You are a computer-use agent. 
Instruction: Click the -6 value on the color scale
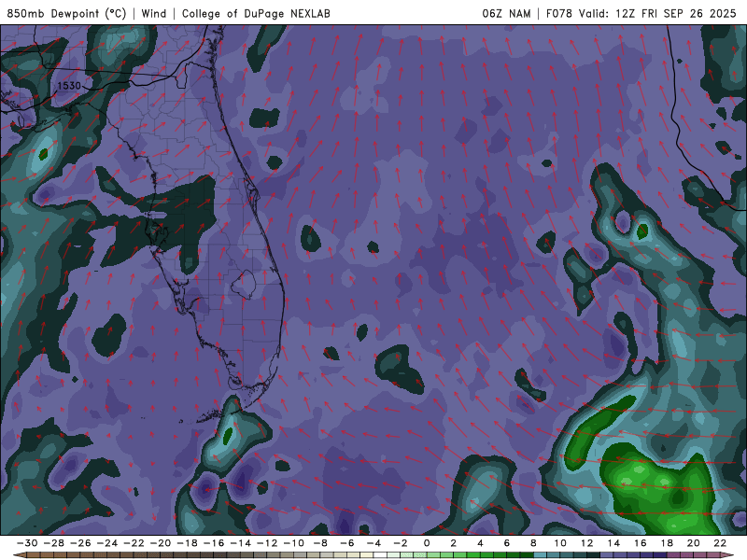pos(347,543)
